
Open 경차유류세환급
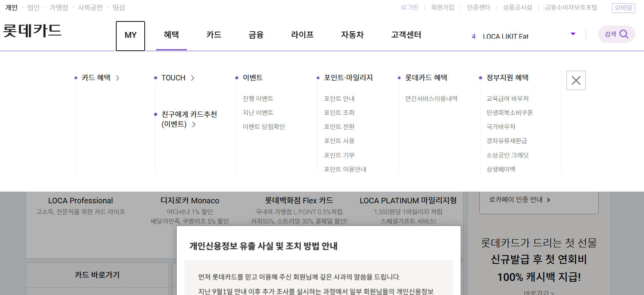(x=507, y=141)
